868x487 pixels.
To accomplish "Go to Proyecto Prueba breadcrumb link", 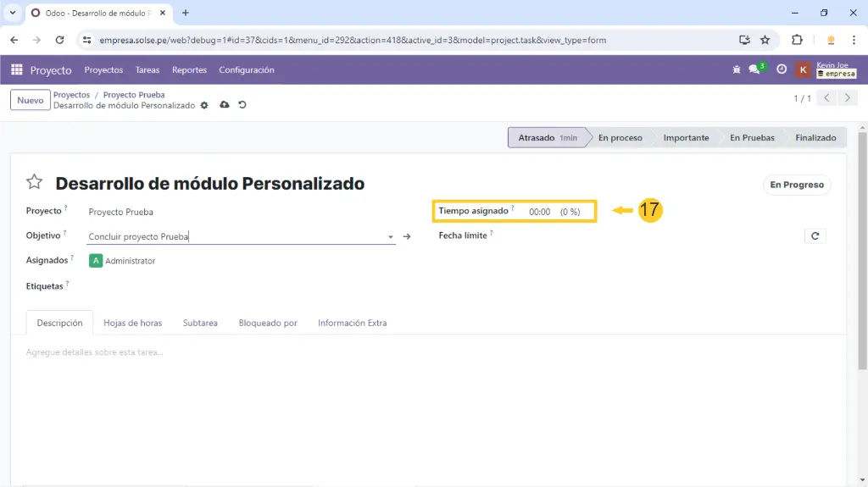I will pyautogui.click(x=134, y=95).
